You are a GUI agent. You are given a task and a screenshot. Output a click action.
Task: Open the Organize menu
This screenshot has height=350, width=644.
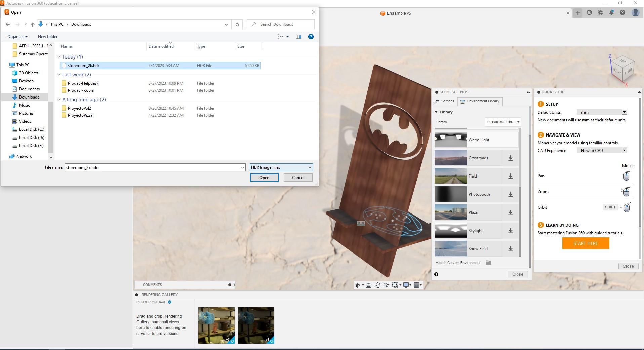coord(17,37)
